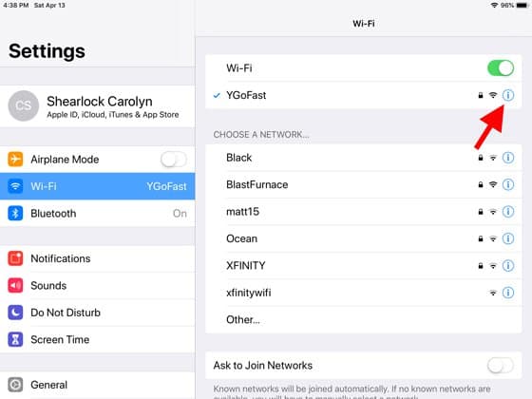Turn off the Wi-Fi switch
532x399 pixels.
point(501,67)
